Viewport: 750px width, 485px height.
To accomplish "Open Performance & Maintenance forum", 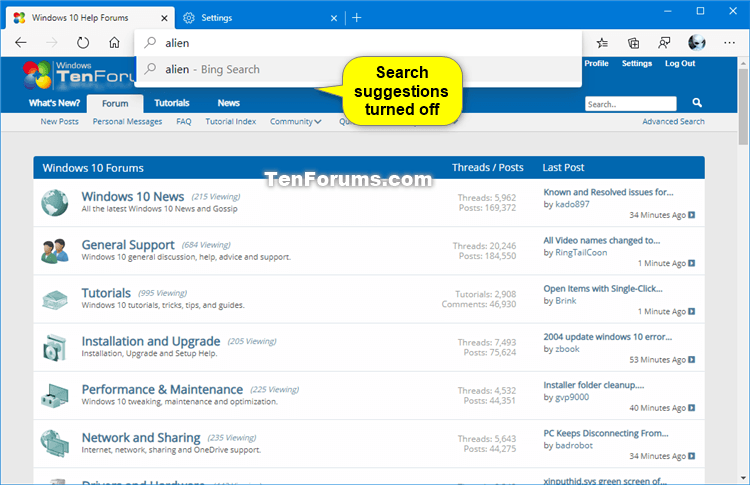I will (162, 389).
